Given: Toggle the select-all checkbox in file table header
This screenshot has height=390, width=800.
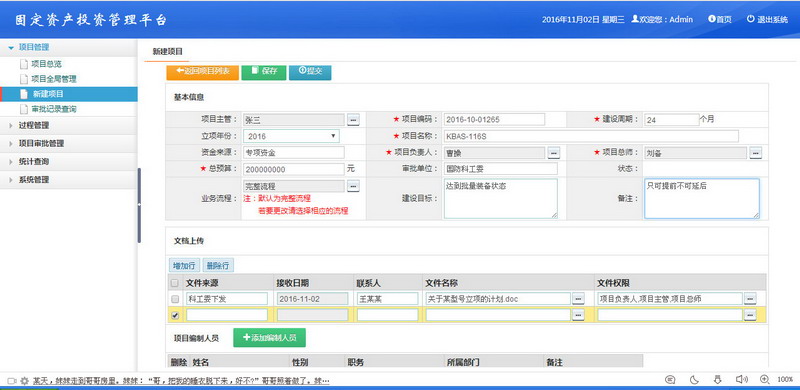Looking at the screenshot, I should 174,283.
